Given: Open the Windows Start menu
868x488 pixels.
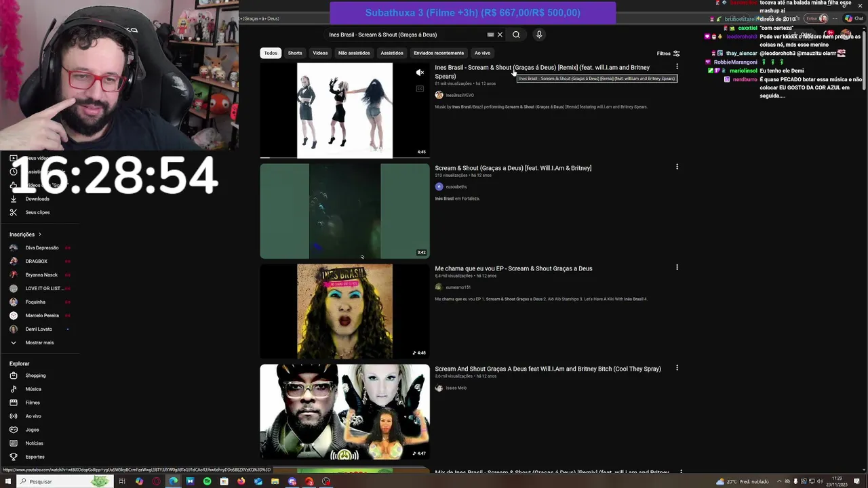Looking at the screenshot, I should (7, 481).
